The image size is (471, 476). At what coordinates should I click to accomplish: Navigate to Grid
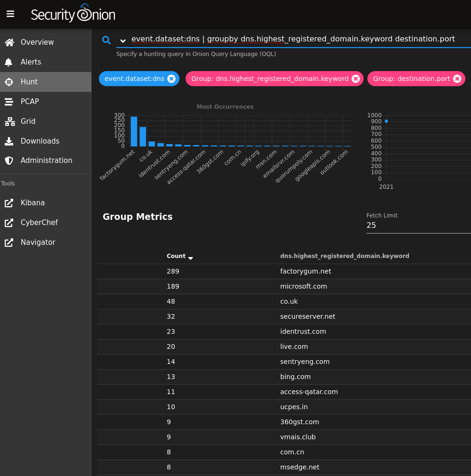pos(46,121)
